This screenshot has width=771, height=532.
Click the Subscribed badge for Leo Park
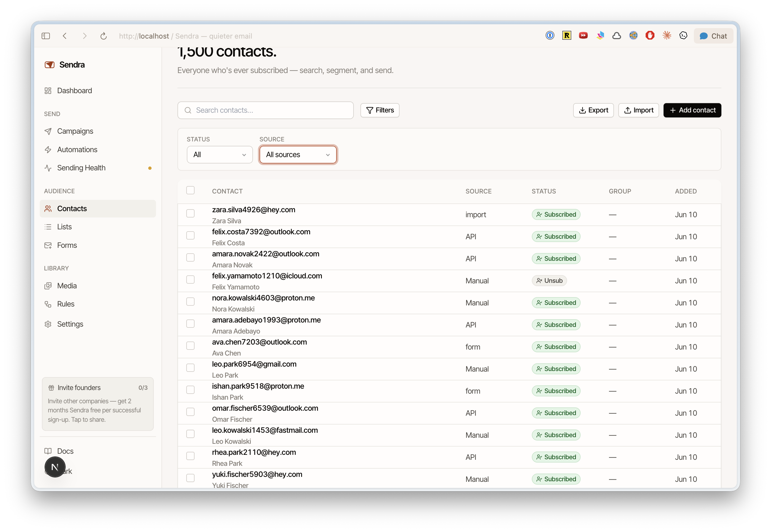(556, 369)
